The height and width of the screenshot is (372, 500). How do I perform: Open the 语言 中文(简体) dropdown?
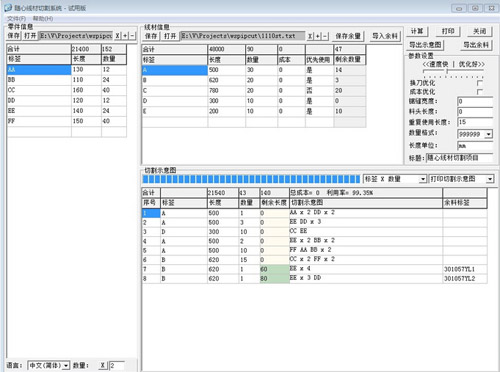tap(66, 366)
